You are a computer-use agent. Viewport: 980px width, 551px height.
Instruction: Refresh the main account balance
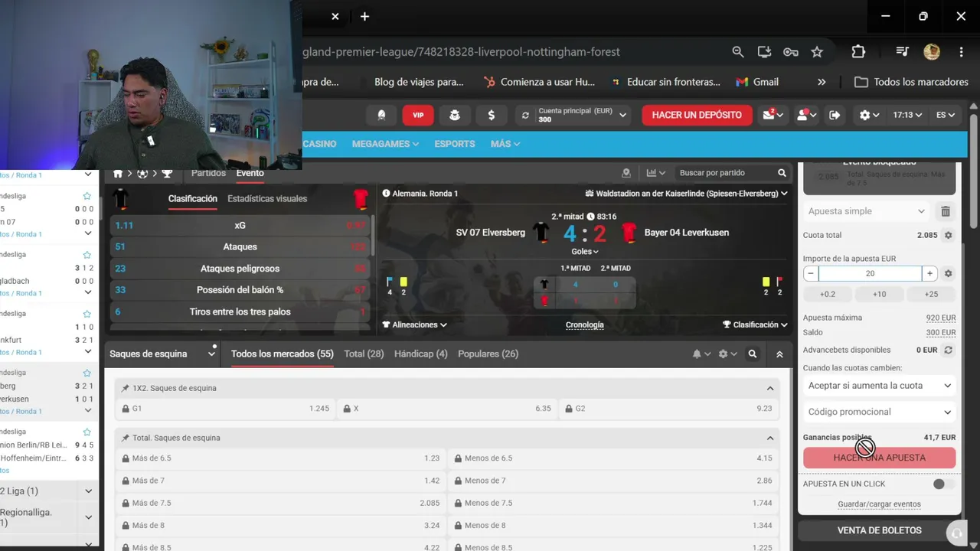pos(525,116)
